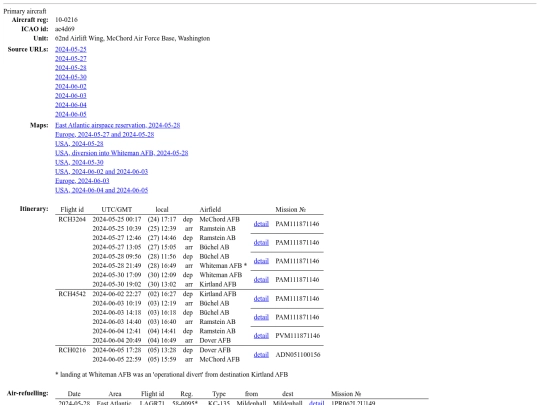Select mission number PVM111871146

tap(298, 336)
